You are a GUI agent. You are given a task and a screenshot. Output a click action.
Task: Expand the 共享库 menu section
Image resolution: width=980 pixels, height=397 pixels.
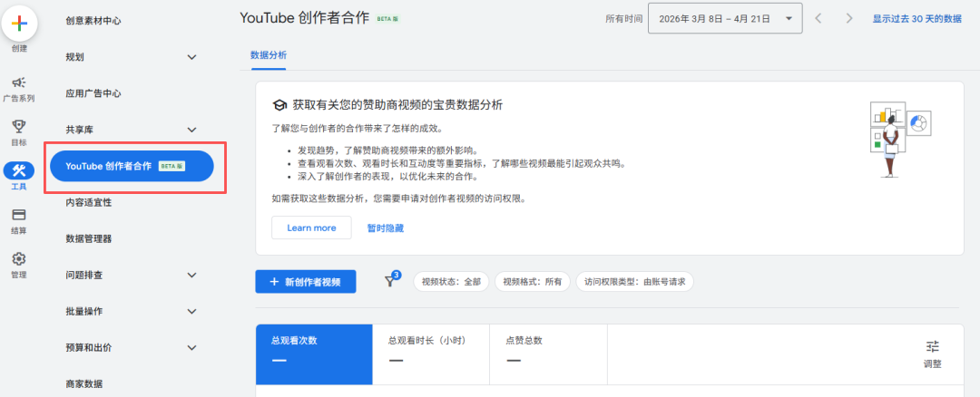191,130
